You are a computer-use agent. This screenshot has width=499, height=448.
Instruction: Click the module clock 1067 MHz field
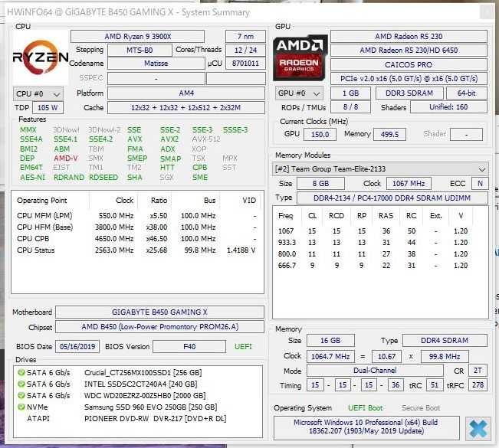(x=409, y=184)
